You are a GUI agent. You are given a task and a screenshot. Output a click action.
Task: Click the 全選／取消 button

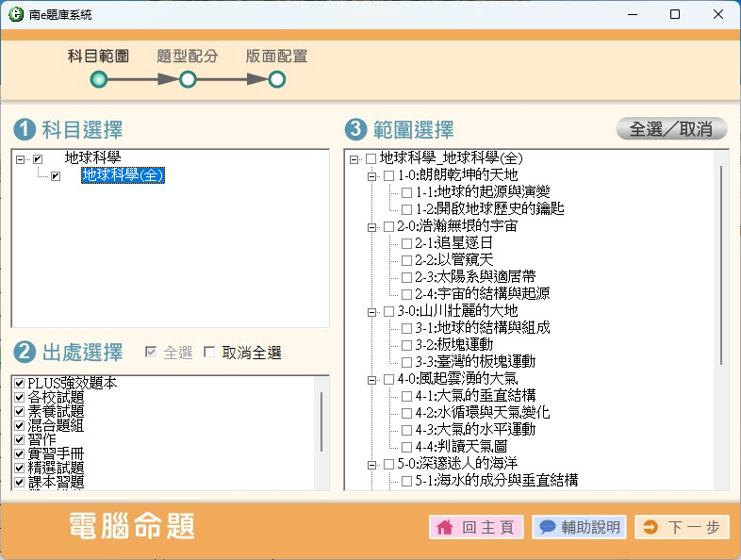coord(671,128)
